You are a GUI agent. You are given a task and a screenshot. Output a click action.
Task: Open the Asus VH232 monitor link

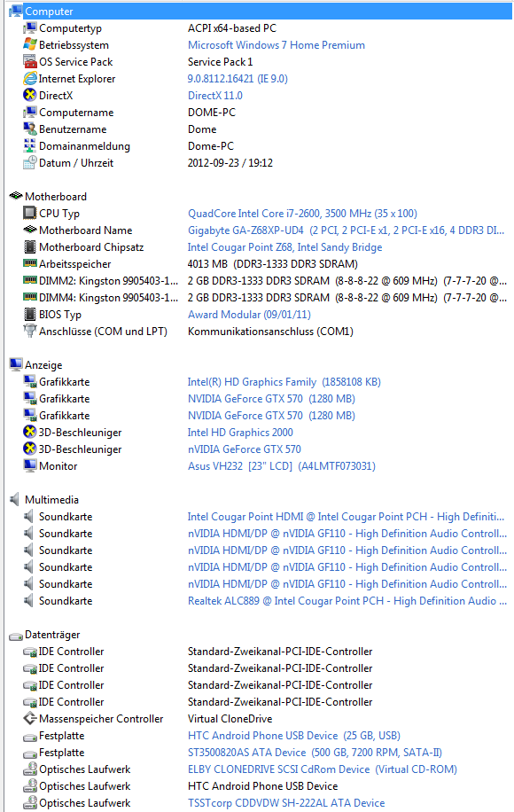[282, 466]
